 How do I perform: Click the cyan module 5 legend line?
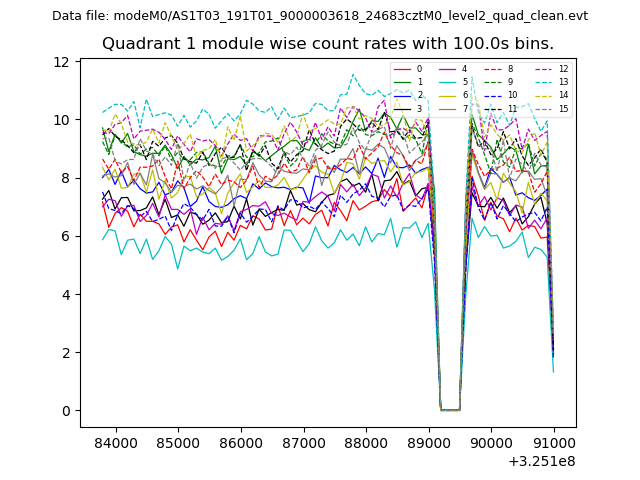[x=446, y=82]
